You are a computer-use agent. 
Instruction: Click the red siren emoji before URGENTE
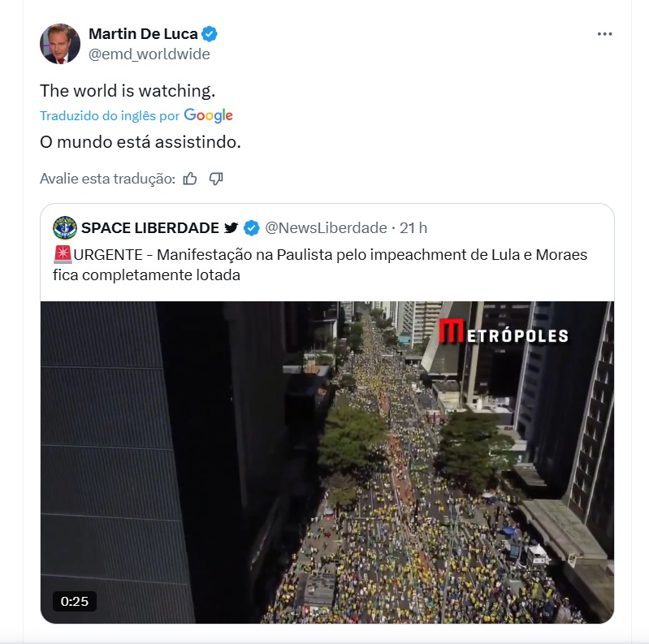point(63,254)
